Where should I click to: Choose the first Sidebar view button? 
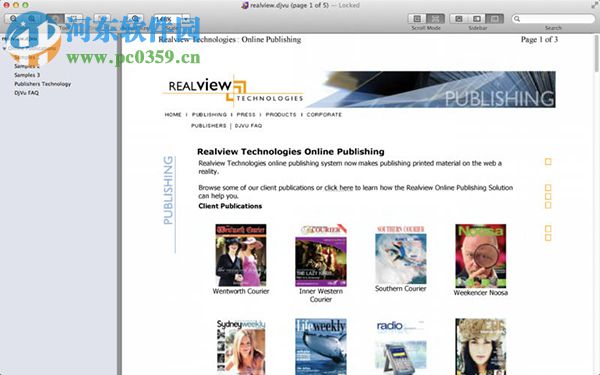coord(458,18)
